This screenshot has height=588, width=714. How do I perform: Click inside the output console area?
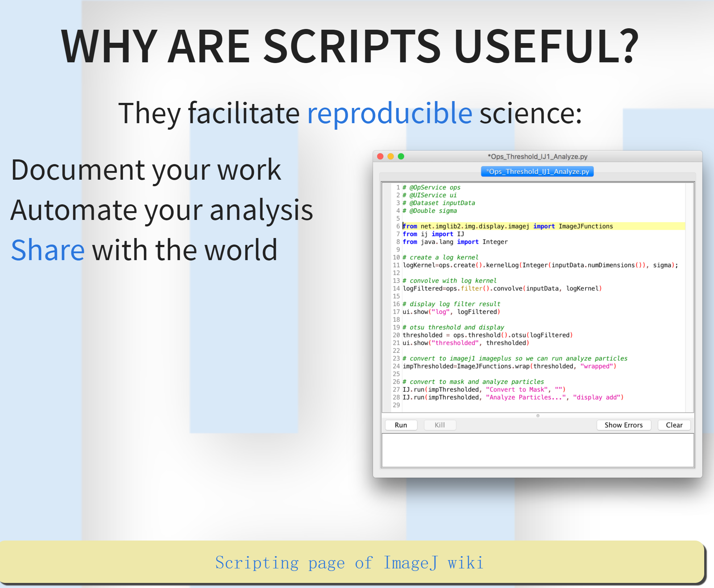pyautogui.click(x=538, y=450)
